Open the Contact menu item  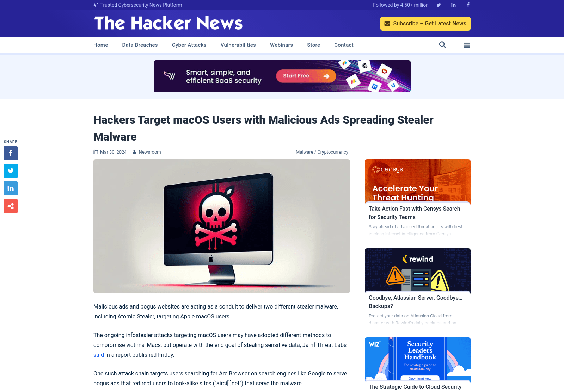344,45
